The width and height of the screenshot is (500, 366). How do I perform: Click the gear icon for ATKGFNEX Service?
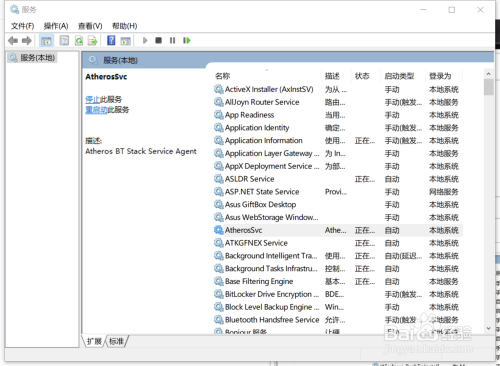pos(219,243)
